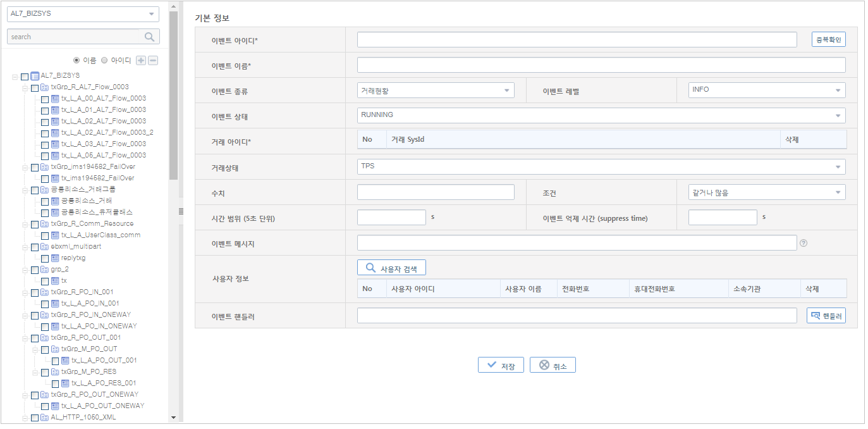Click the 저장 save button

point(501,364)
